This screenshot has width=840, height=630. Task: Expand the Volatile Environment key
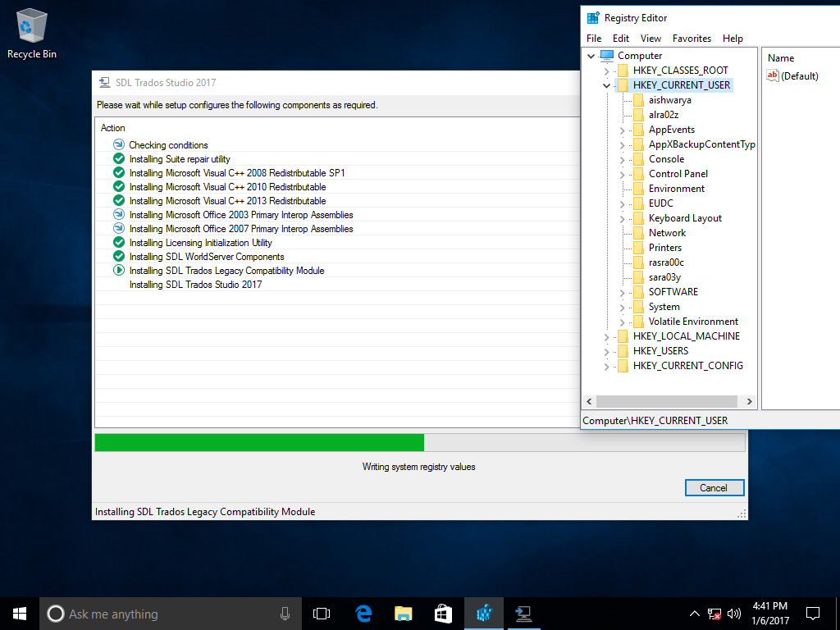622,322
